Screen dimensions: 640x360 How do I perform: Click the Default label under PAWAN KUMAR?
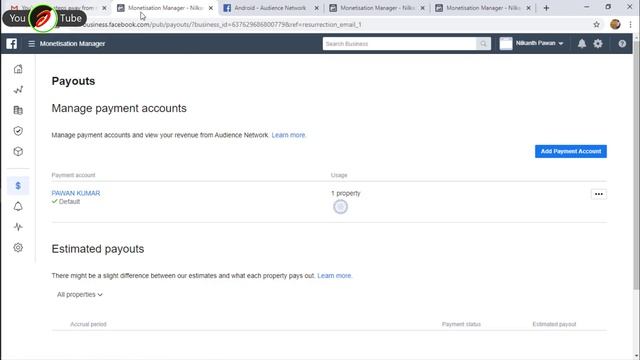[x=69, y=202]
